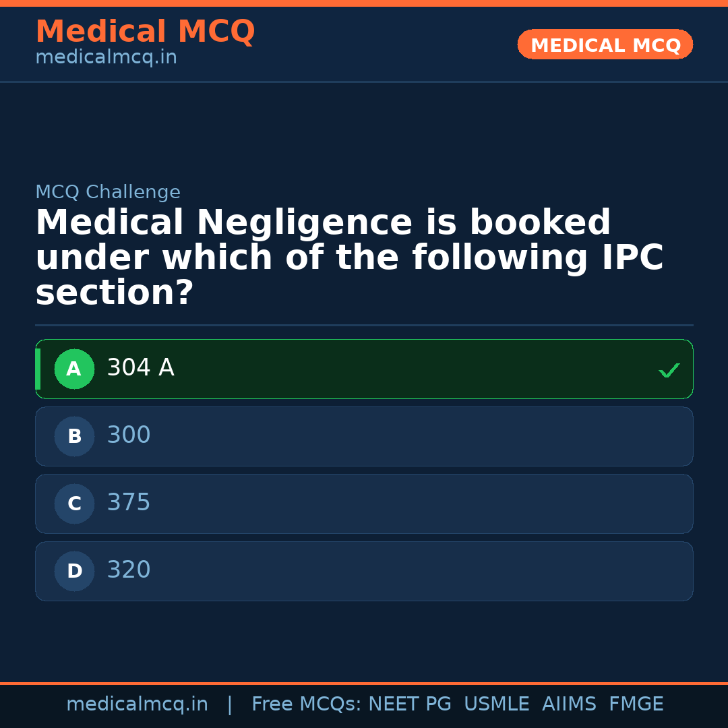Click the question text about Medical Negligence
The image size is (728, 728).
click(x=351, y=255)
